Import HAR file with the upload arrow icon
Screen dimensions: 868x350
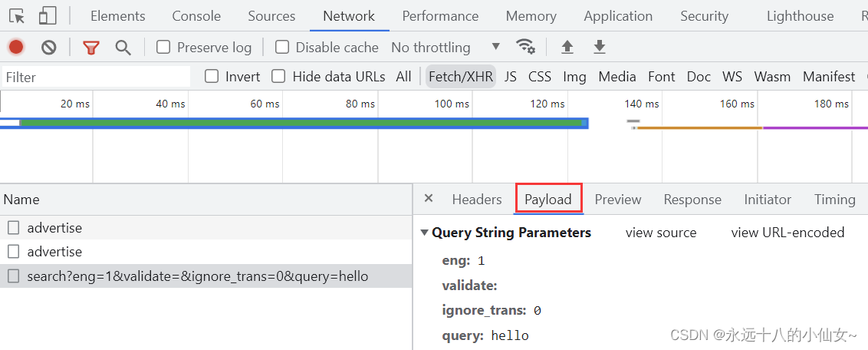click(x=567, y=47)
